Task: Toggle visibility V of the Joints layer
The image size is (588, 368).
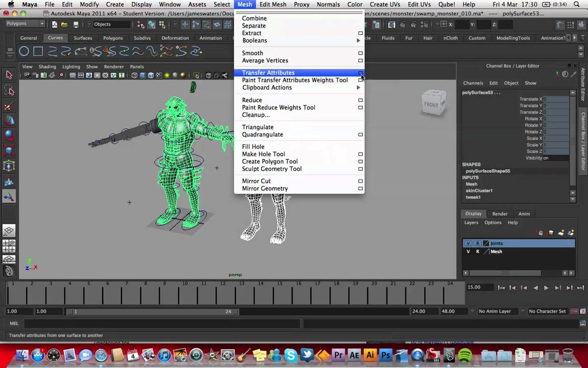Action: click(x=468, y=243)
